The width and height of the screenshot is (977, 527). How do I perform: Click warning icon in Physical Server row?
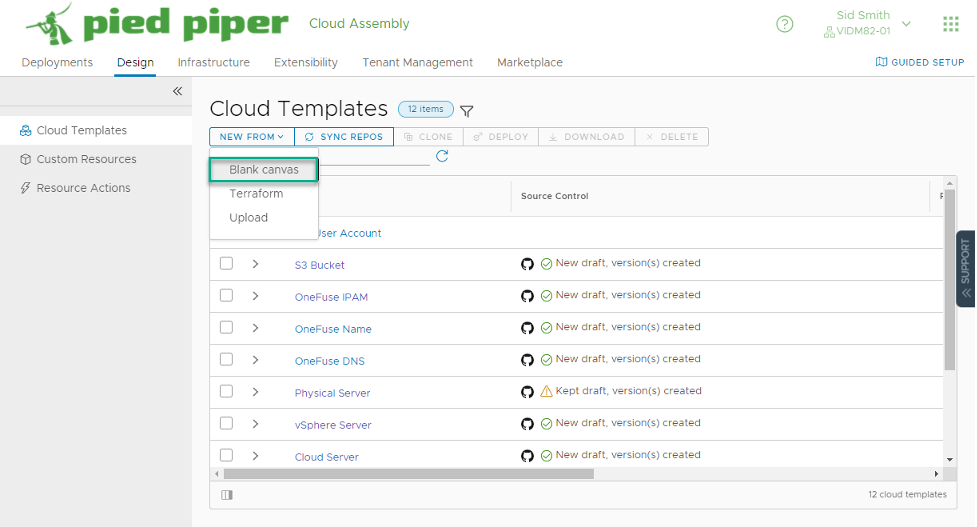[x=546, y=391]
